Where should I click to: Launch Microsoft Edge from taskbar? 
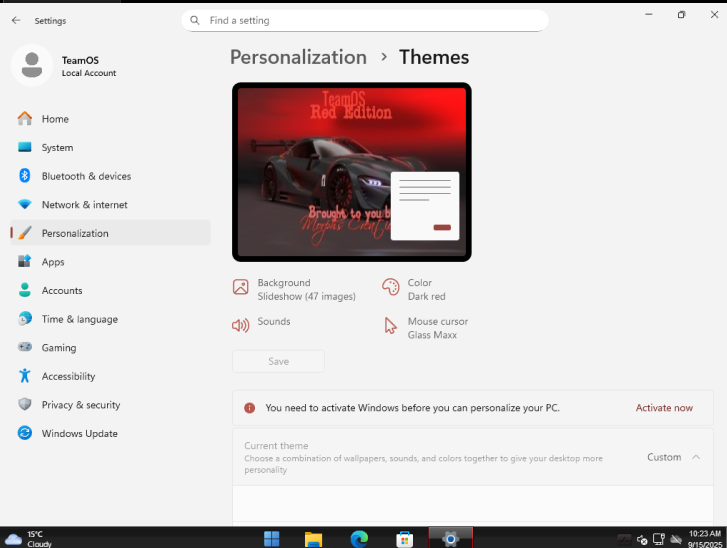[x=359, y=539]
